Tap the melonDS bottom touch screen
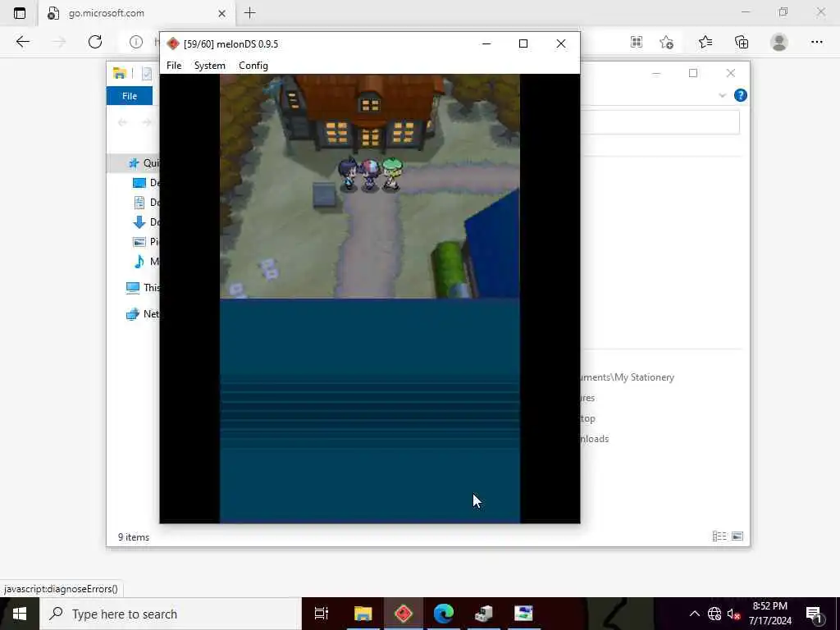 [x=370, y=411]
